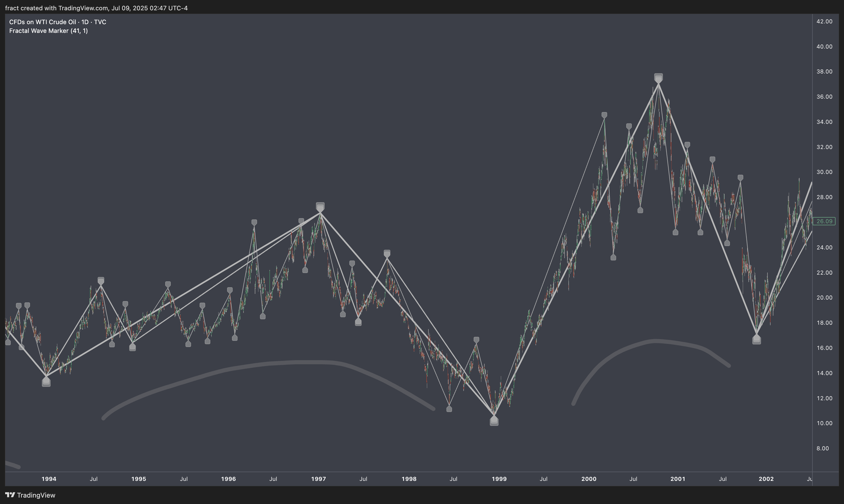Click the 12.00 price axis label
Viewport: 844px width, 504px height.
pos(824,398)
